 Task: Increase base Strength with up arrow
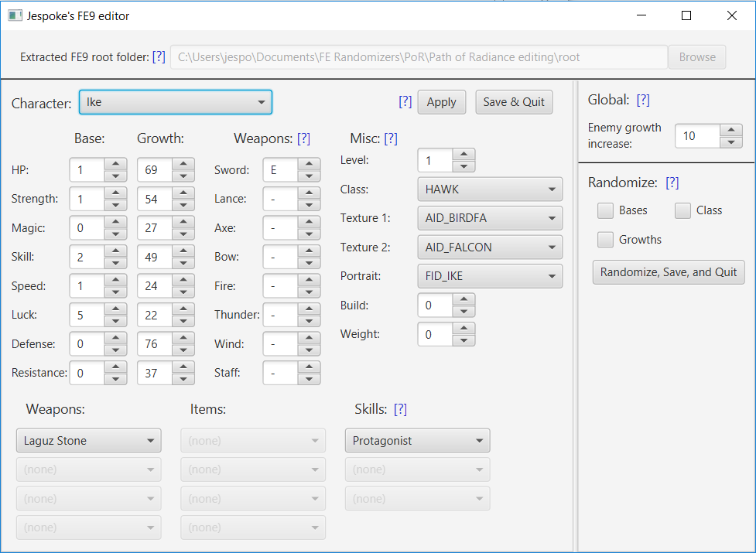coord(116,193)
